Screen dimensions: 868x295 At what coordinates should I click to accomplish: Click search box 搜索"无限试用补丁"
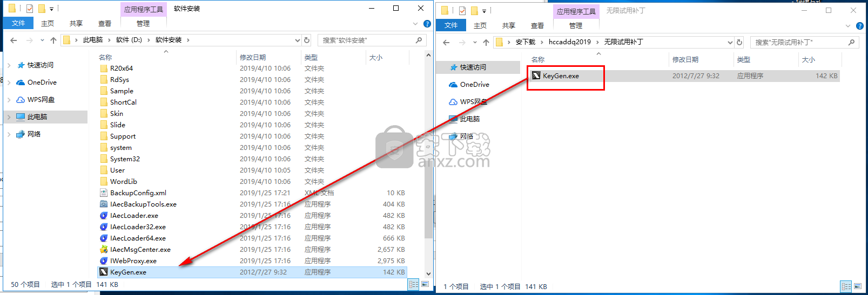[x=805, y=42]
